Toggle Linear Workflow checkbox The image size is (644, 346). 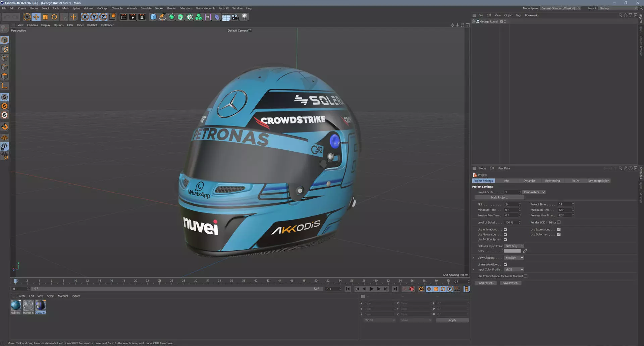505,264
